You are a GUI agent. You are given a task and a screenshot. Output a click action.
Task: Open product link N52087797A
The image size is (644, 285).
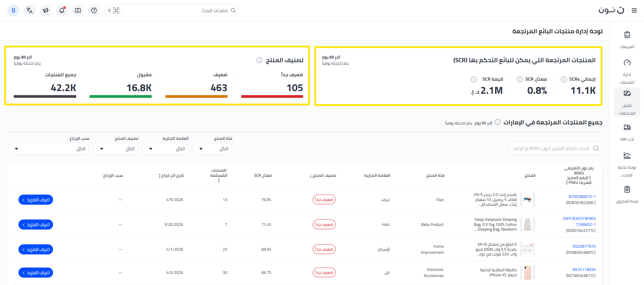(x=584, y=246)
